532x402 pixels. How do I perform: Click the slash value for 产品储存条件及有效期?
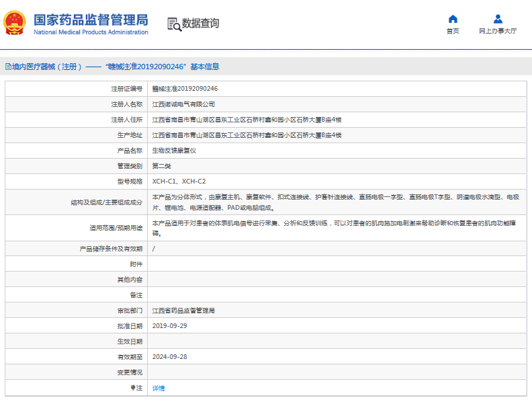(x=154, y=249)
